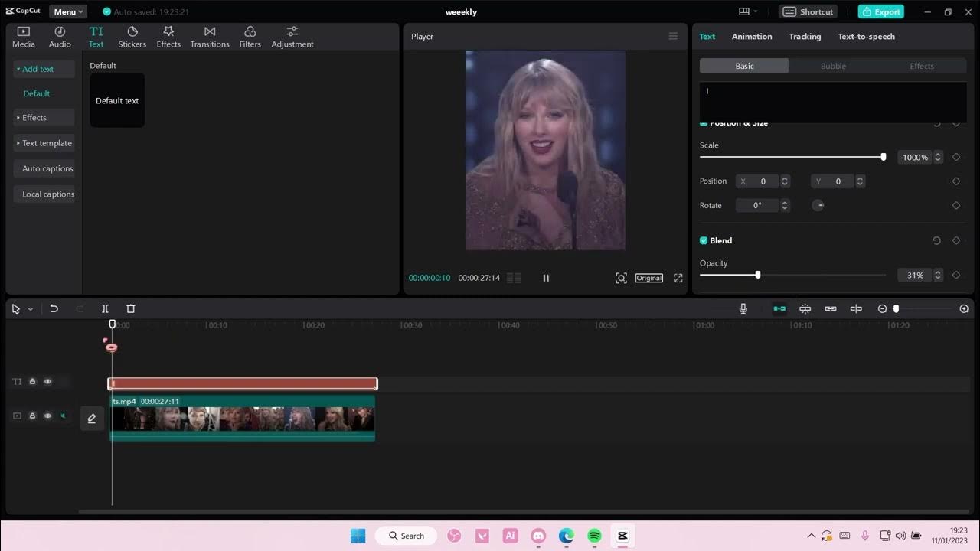Select the Basic sub-tab
The image size is (980, 551).
pyautogui.click(x=744, y=66)
